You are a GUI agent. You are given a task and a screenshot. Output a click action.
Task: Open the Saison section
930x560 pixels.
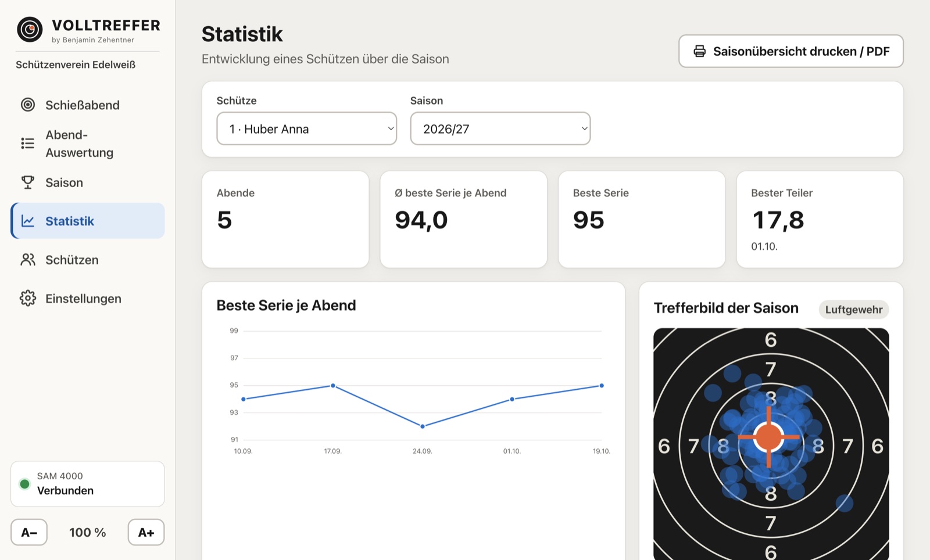tap(87, 182)
